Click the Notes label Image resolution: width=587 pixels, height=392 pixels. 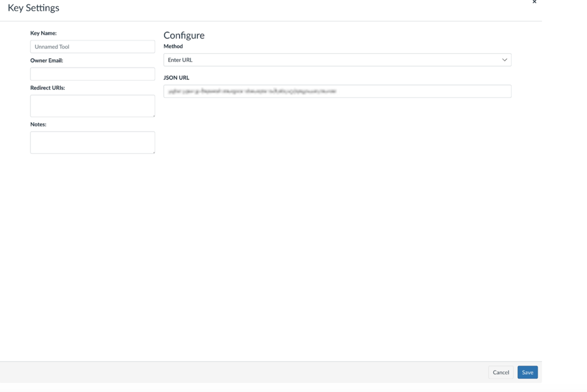[x=38, y=124]
